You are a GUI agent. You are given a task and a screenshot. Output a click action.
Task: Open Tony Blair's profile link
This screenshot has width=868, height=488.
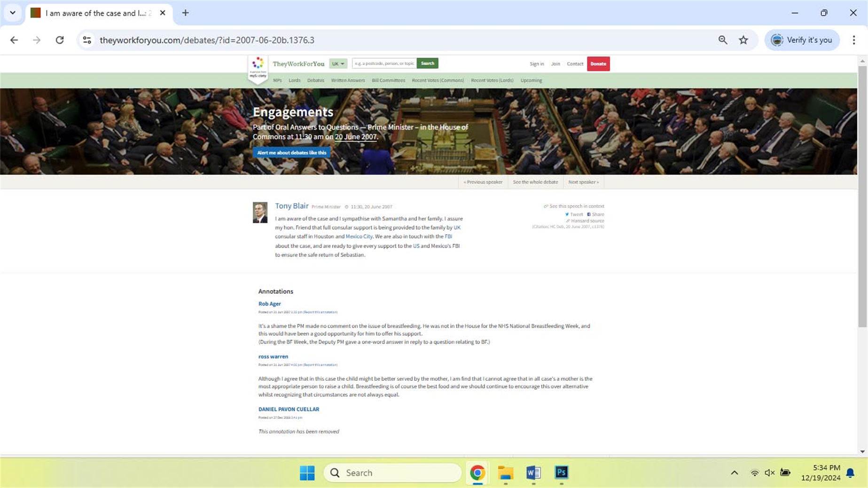291,206
